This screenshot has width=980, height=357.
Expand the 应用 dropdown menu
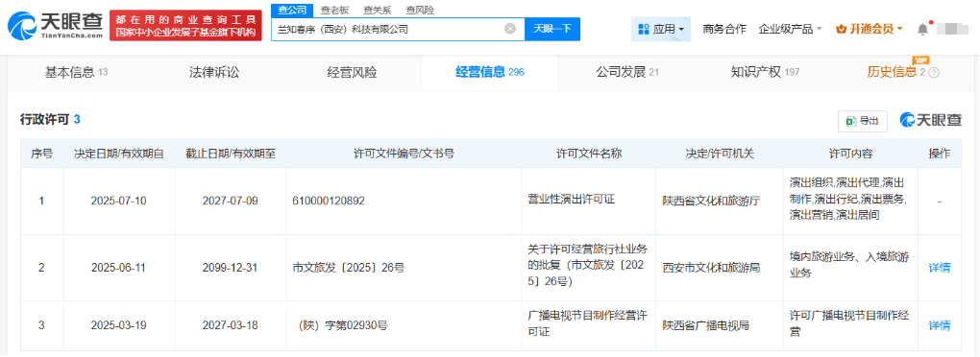(661, 29)
